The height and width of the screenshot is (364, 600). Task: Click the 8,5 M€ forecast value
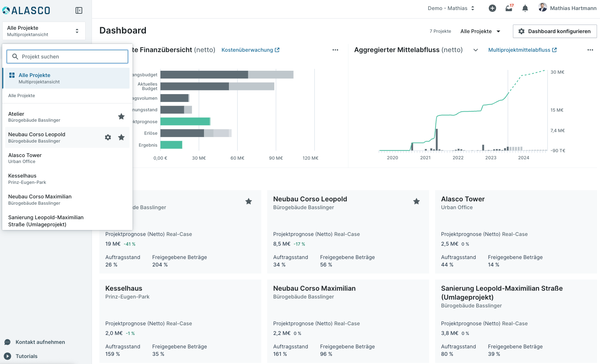282,244
